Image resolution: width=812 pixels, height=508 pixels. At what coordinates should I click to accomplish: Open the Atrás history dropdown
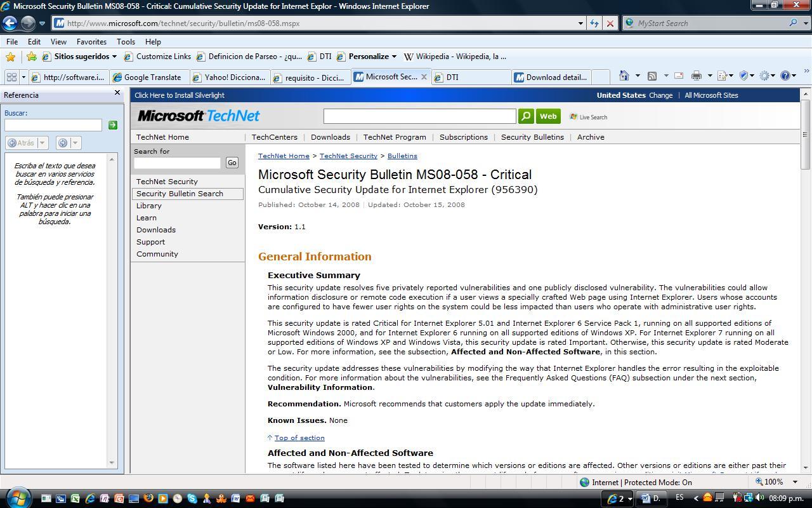point(43,143)
